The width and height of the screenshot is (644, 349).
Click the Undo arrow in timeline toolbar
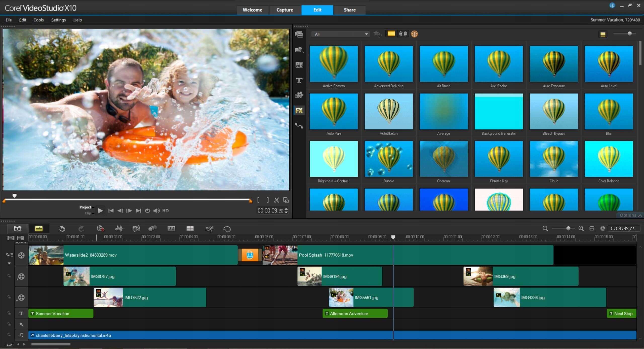click(x=62, y=229)
